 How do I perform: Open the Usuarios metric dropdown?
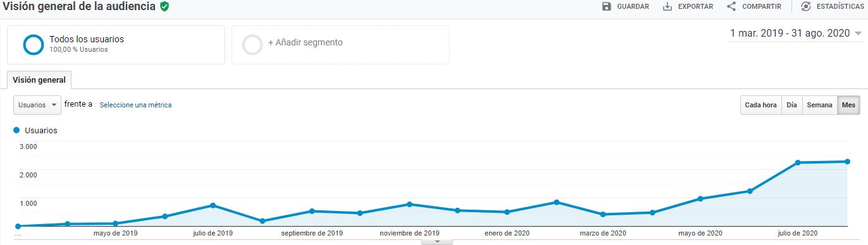coord(37,105)
